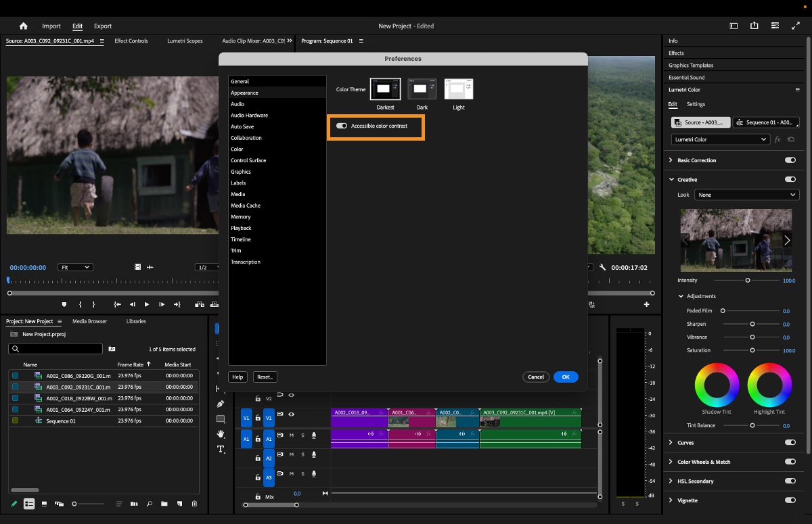Switch Project panel to Icon View

[x=45, y=504]
